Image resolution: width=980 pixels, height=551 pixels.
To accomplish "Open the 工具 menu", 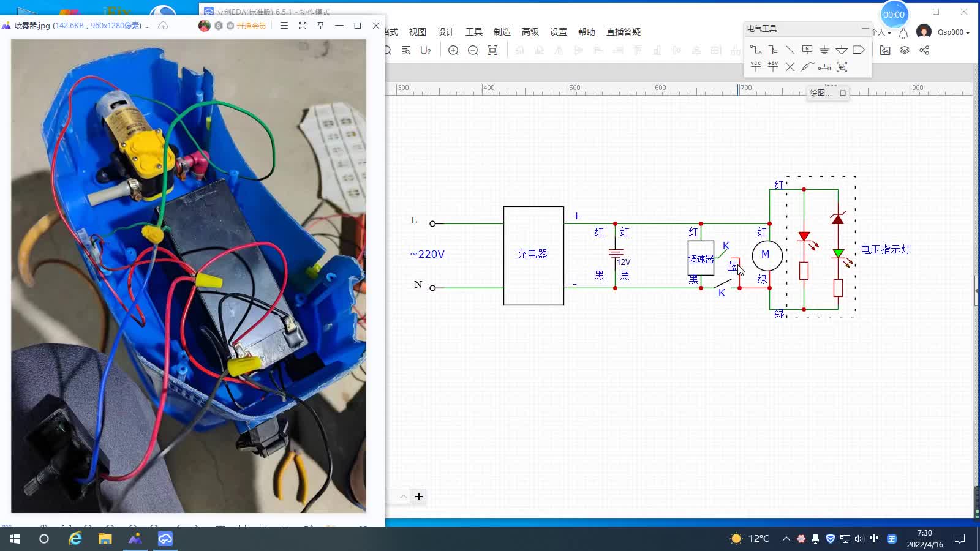I will 474,32.
